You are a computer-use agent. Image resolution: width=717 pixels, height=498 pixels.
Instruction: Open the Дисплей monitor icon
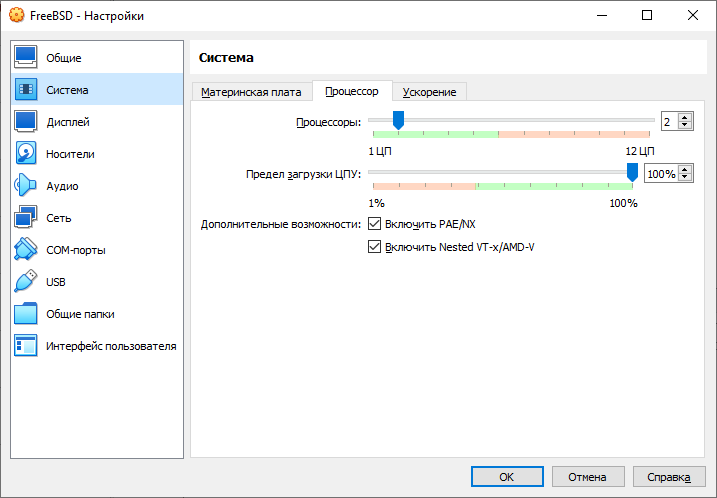pyautogui.click(x=26, y=122)
